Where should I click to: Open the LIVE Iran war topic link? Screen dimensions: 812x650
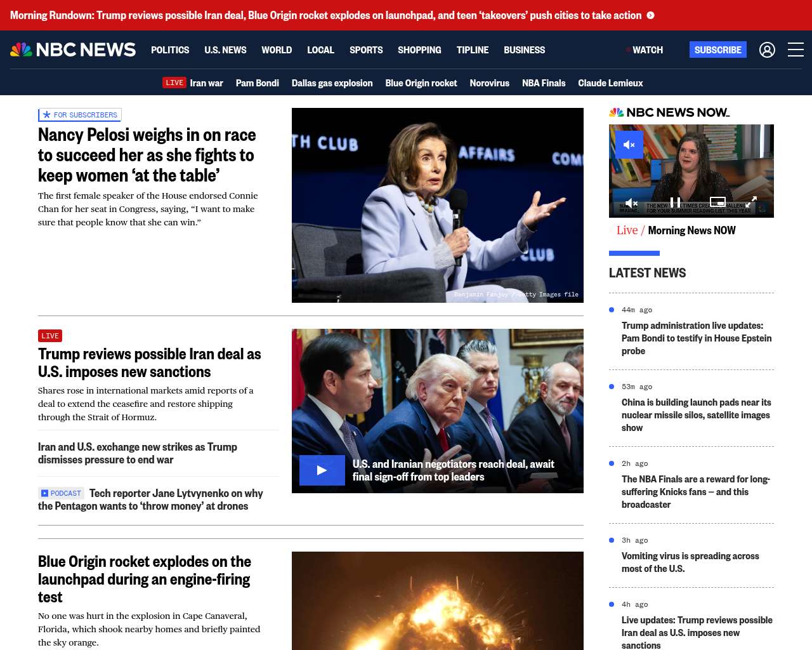(193, 83)
